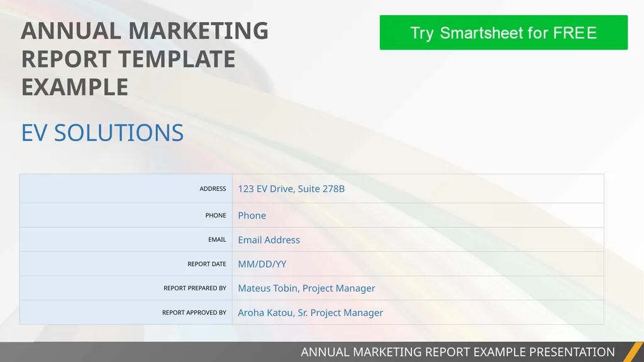Select the MM/DD/YY date value

[x=262, y=264]
